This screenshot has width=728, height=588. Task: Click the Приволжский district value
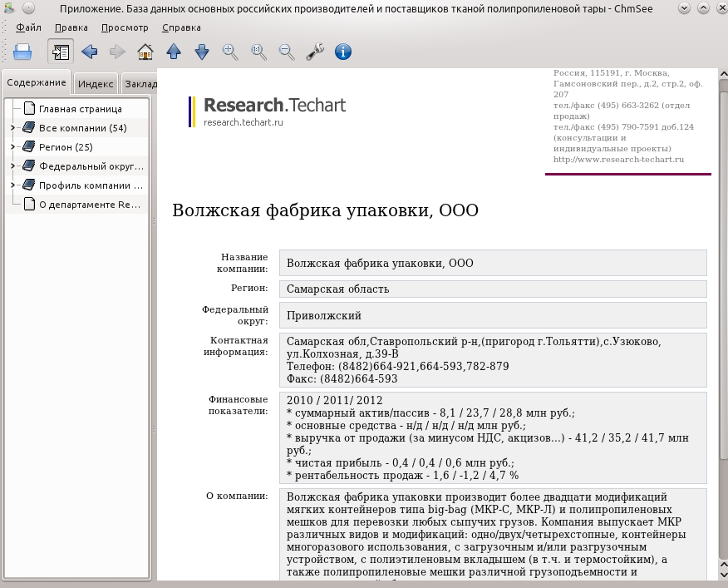coord(324,315)
